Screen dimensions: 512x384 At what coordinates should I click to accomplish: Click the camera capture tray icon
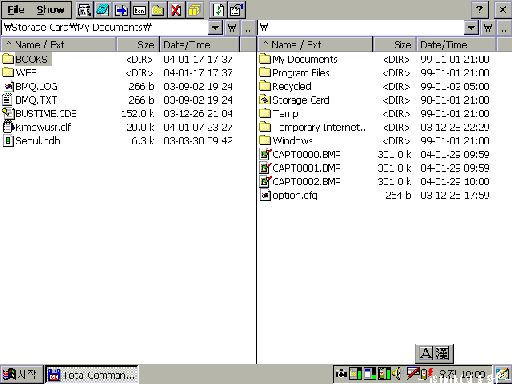(341, 375)
